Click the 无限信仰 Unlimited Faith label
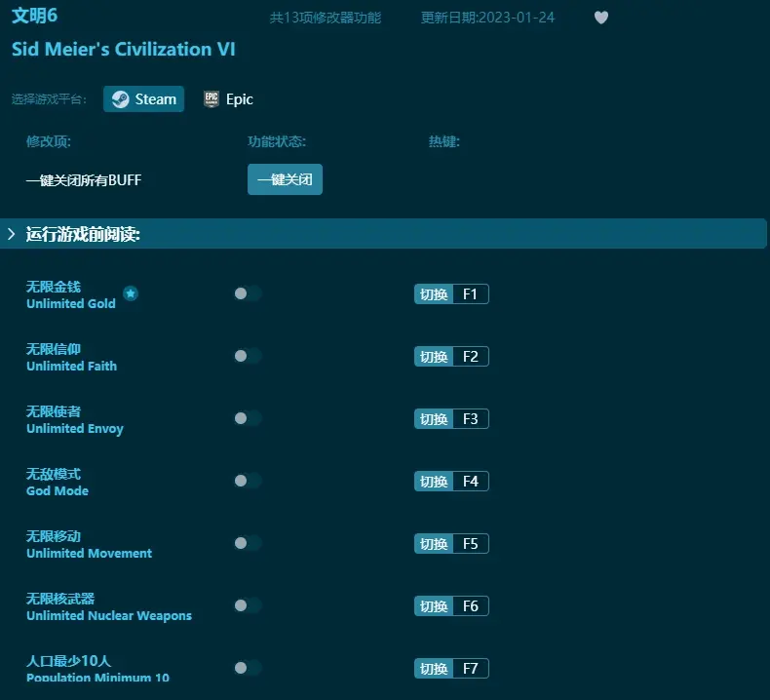 click(x=71, y=357)
